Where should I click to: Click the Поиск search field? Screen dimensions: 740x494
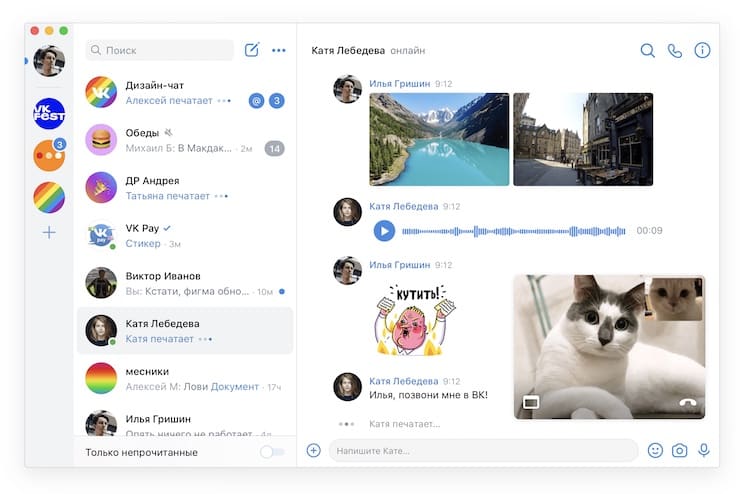coord(160,50)
